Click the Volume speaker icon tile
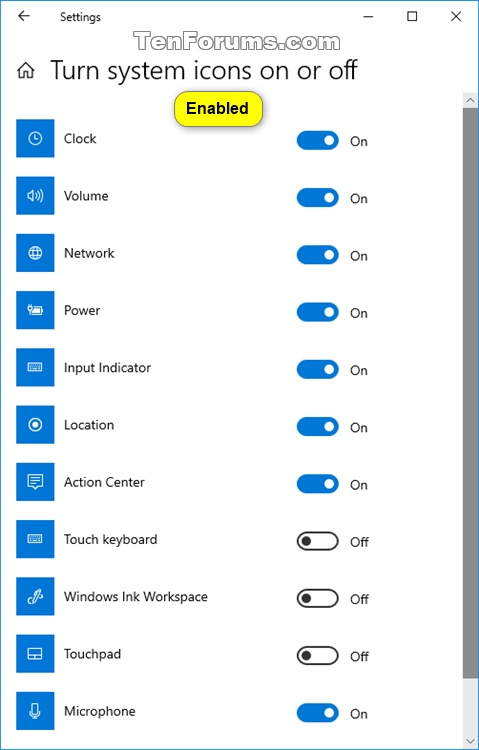The height and width of the screenshot is (750, 479). 35,196
